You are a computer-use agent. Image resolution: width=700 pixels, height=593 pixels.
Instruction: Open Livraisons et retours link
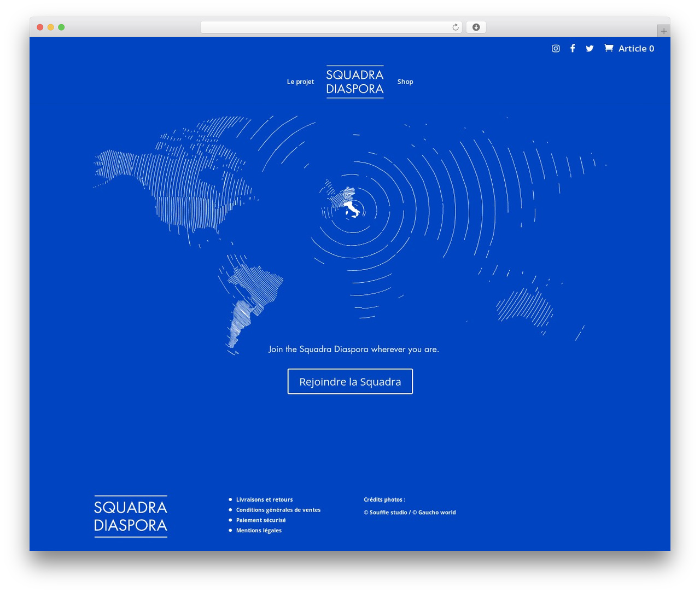(x=264, y=499)
